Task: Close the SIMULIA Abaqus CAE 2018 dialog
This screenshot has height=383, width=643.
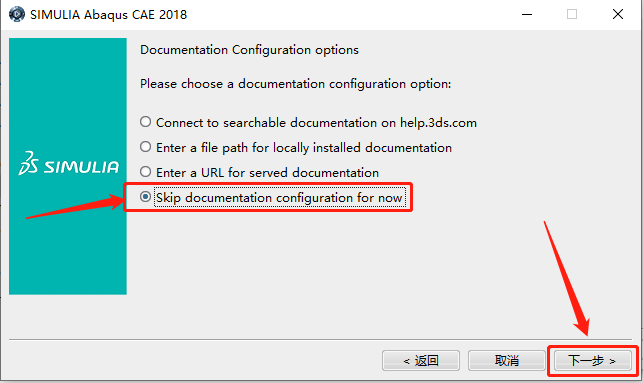Action: click(618, 14)
